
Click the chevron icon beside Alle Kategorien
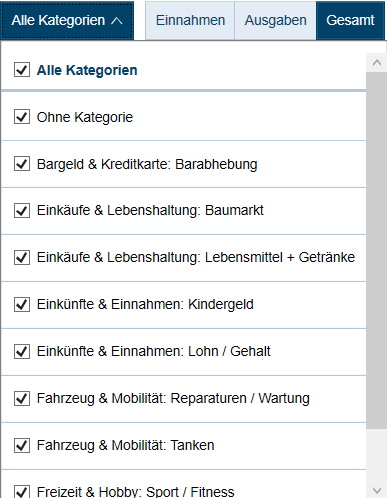pos(117,21)
